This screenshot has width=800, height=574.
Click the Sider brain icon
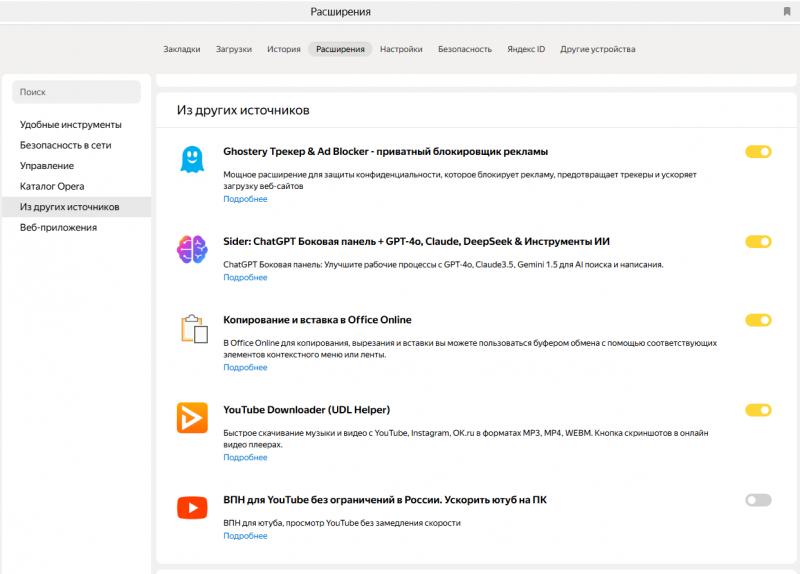point(192,249)
